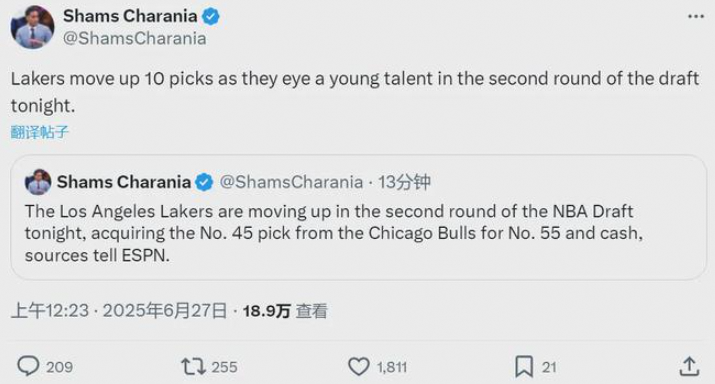Like the post with heart icon
The height and width of the screenshot is (384, 715).
[x=359, y=367]
